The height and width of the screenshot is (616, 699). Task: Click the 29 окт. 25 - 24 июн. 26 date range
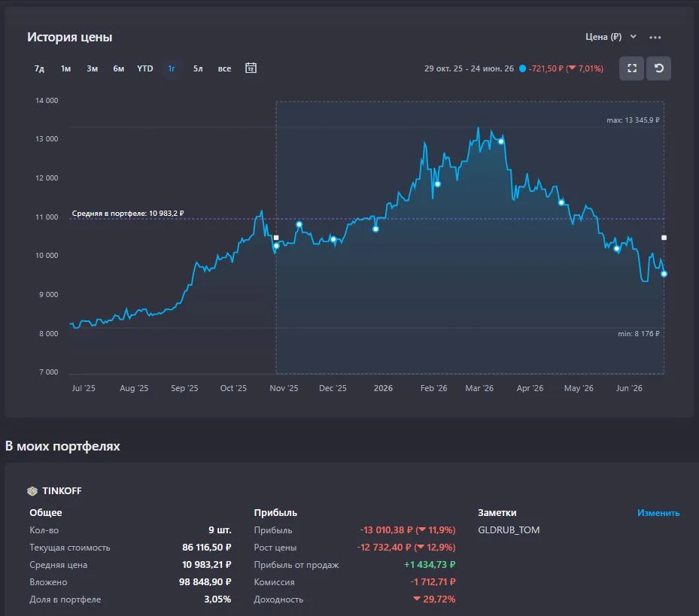pyautogui.click(x=469, y=68)
